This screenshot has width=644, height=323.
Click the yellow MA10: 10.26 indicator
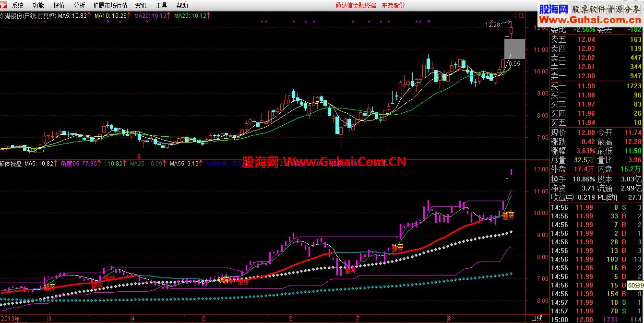click(112, 16)
